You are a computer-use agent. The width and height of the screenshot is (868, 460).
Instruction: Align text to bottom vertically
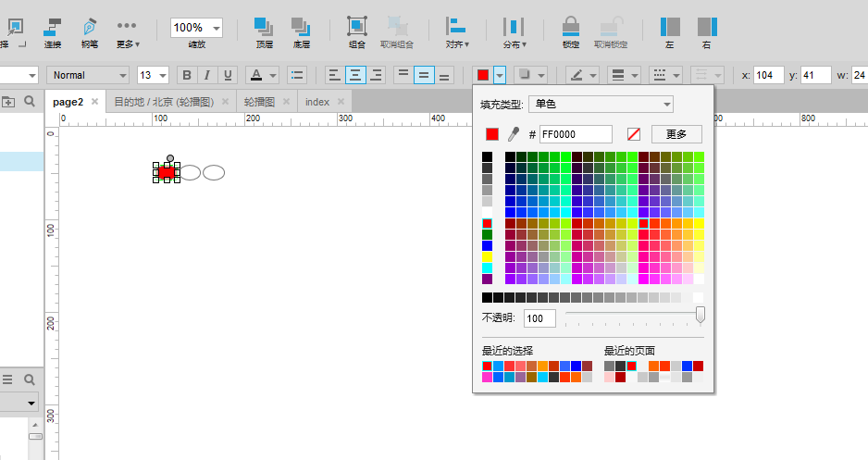point(444,75)
